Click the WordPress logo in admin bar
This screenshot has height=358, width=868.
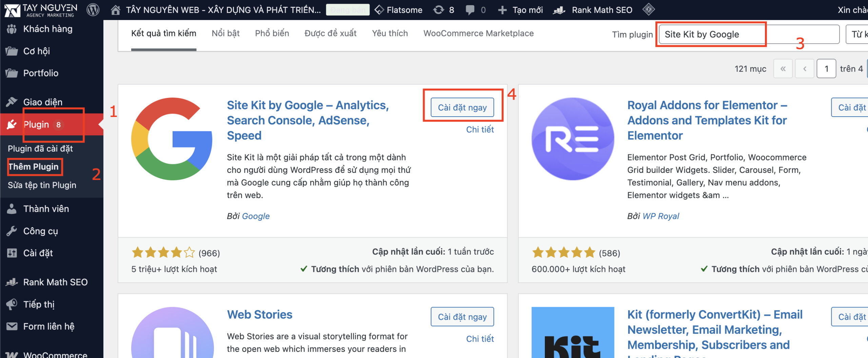click(x=93, y=10)
